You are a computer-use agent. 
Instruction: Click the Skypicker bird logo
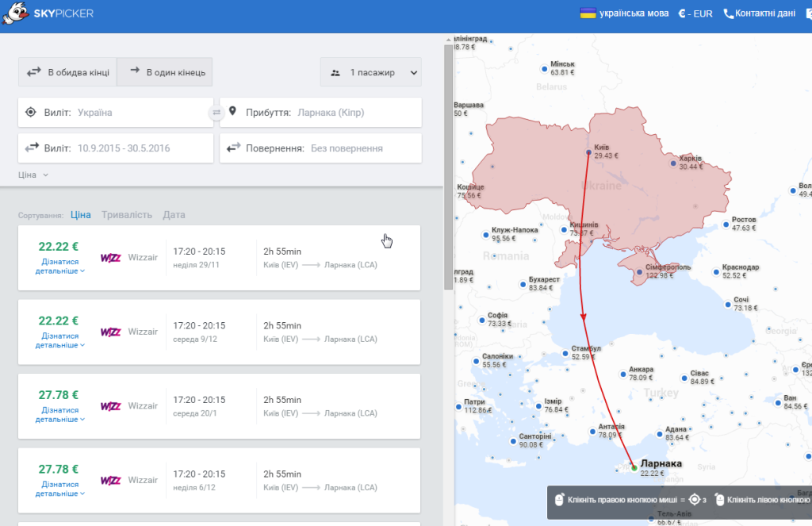15,13
